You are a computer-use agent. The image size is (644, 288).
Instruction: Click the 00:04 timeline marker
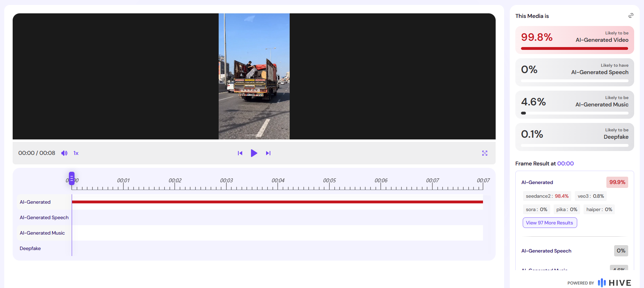coord(278,181)
